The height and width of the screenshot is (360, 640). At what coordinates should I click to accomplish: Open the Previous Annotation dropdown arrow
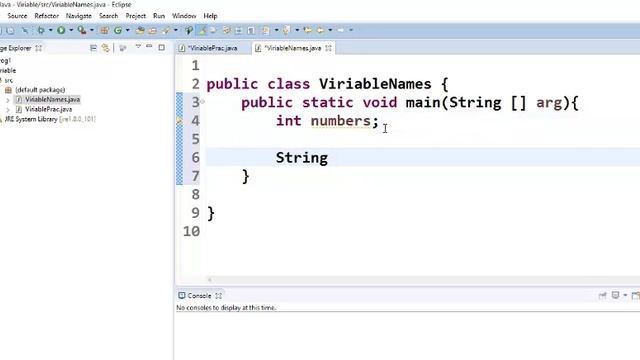297,30
